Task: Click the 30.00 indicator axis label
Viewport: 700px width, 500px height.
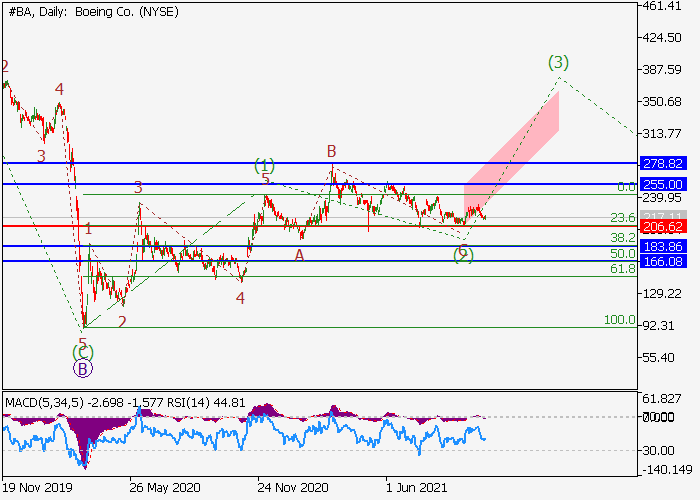Action: 658,450
